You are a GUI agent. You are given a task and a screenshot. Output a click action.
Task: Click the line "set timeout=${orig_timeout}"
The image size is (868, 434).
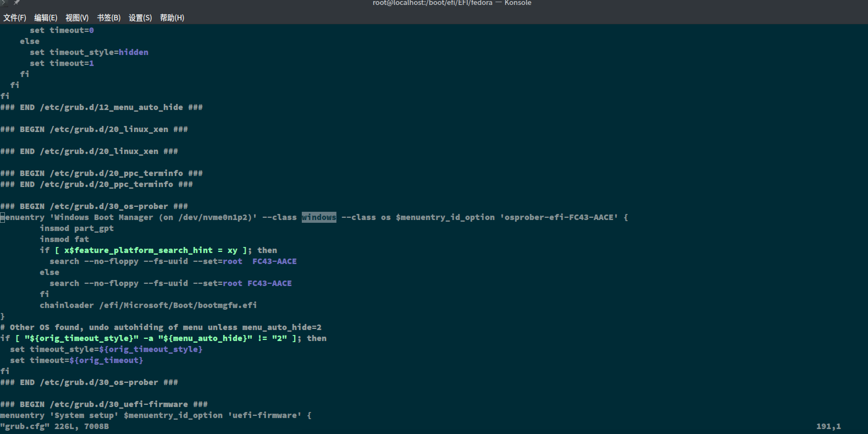[76, 360]
